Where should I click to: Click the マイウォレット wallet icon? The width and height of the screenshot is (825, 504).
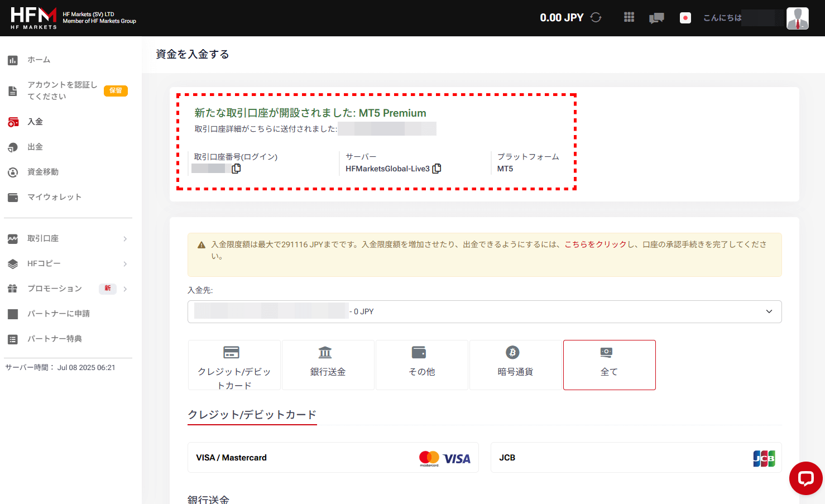point(13,198)
